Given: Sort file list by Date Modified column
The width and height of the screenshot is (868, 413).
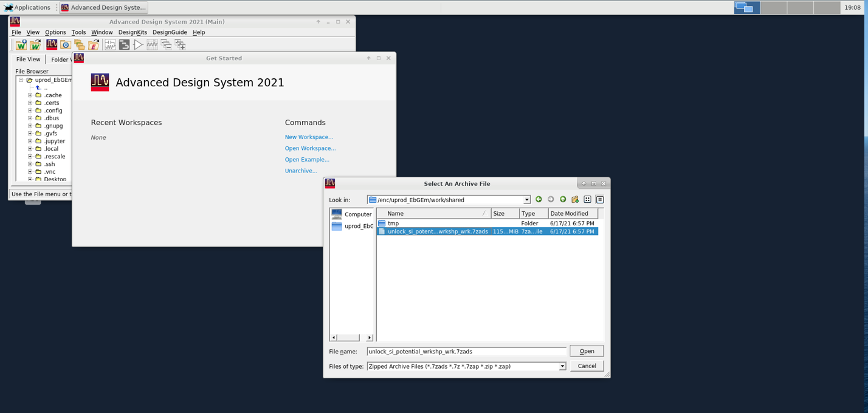Looking at the screenshot, I should [x=573, y=214].
